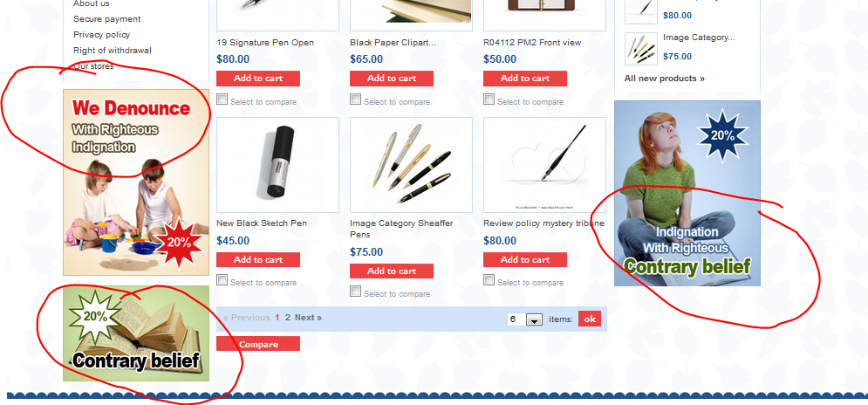Add New Black Sketch Pen to cart

pyautogui.click(x=258, y=260)
